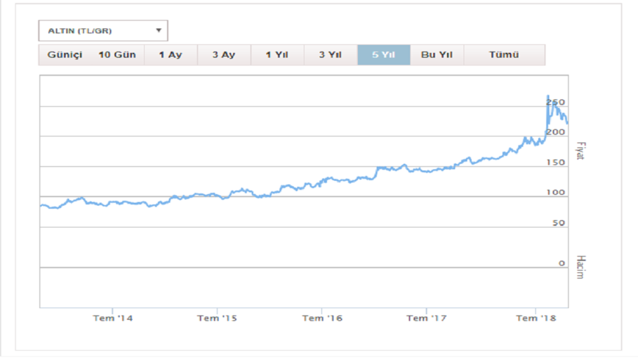Click the 0 volume axis value

tap(562, 263)
